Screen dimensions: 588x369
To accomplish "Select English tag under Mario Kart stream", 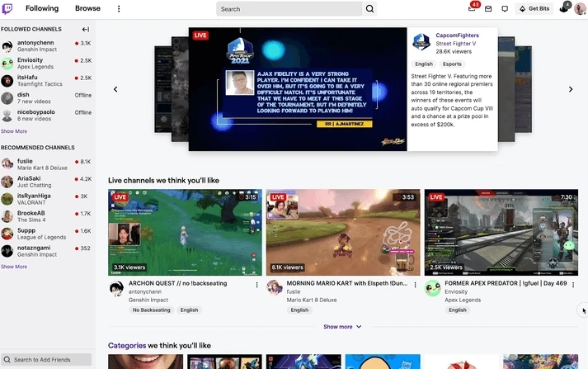I will [x=299, y=310].
